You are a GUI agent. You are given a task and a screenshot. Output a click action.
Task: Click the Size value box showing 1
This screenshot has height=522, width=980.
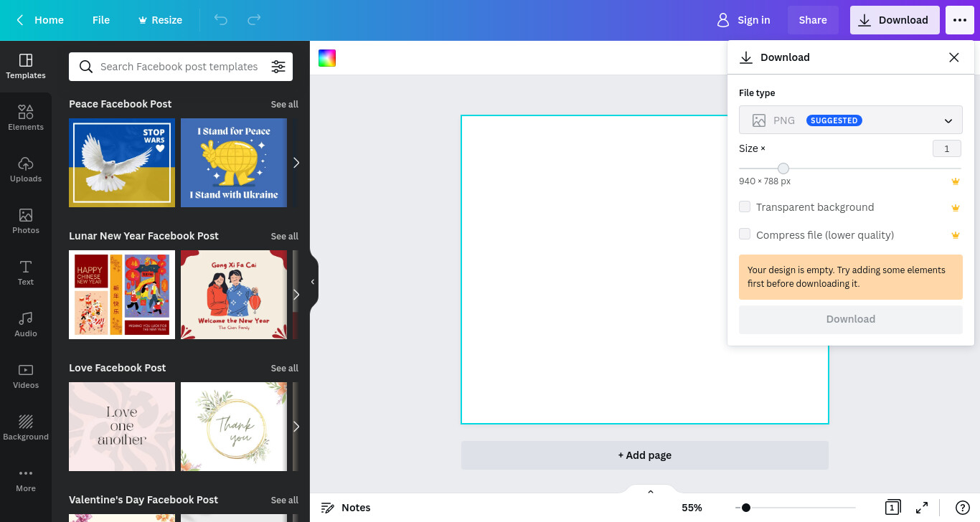(947, 148)
